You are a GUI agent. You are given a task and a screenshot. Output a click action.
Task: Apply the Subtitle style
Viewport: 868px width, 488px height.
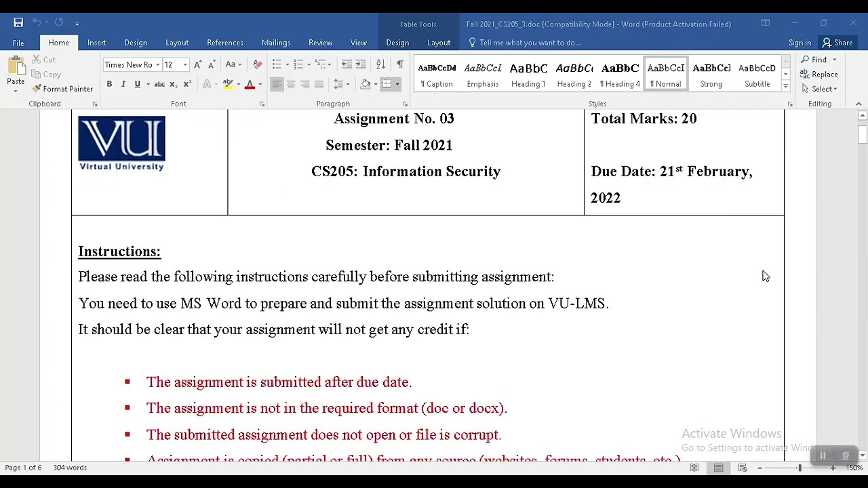(757, 75)
